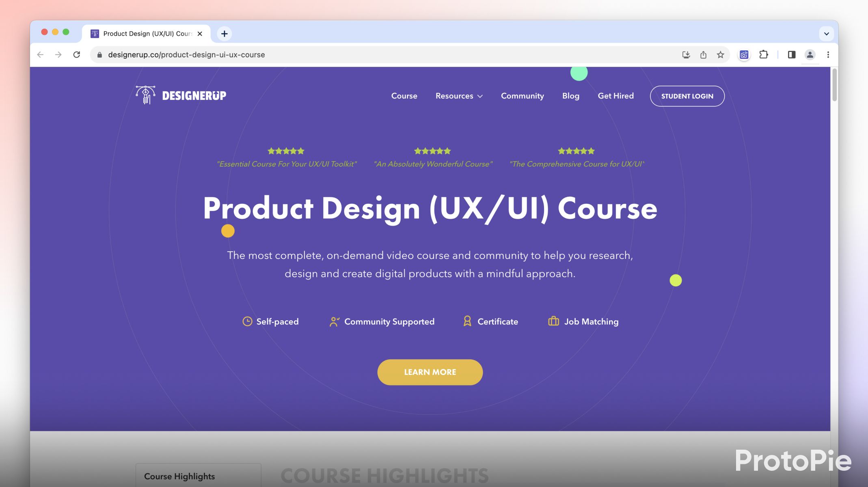Click the job matching briefcase icon
868x487 pixels.
pos(553,321)
